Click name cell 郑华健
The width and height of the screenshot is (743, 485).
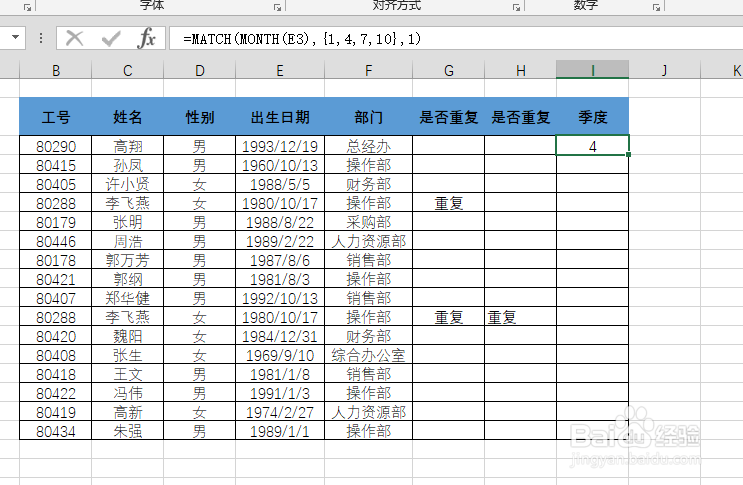[x=127, y=298]
